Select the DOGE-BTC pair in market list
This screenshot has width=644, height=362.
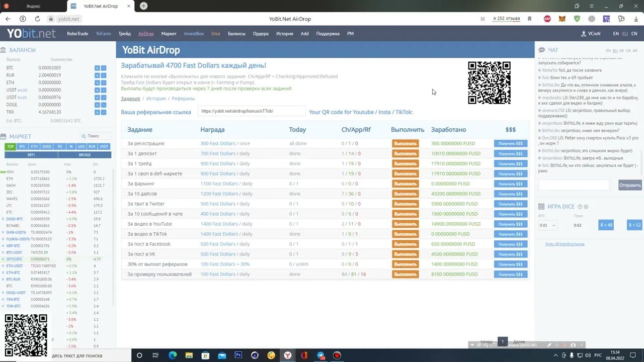pos(14,219)
